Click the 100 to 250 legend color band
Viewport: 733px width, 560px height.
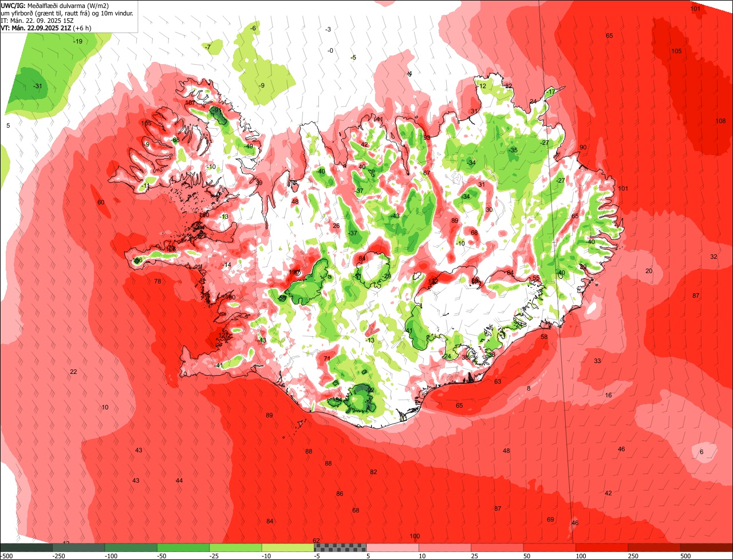tap(602, 547)
